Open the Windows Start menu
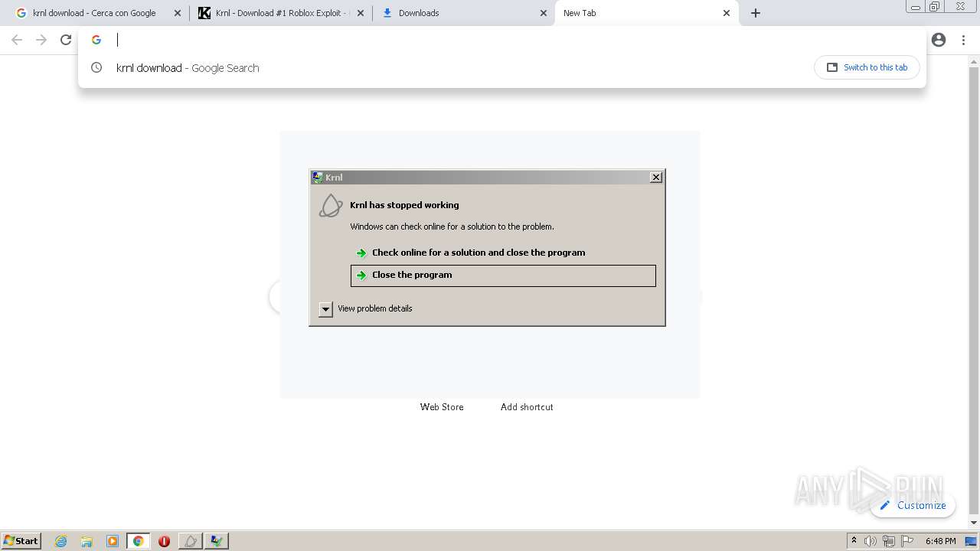 tap(21, 541)
